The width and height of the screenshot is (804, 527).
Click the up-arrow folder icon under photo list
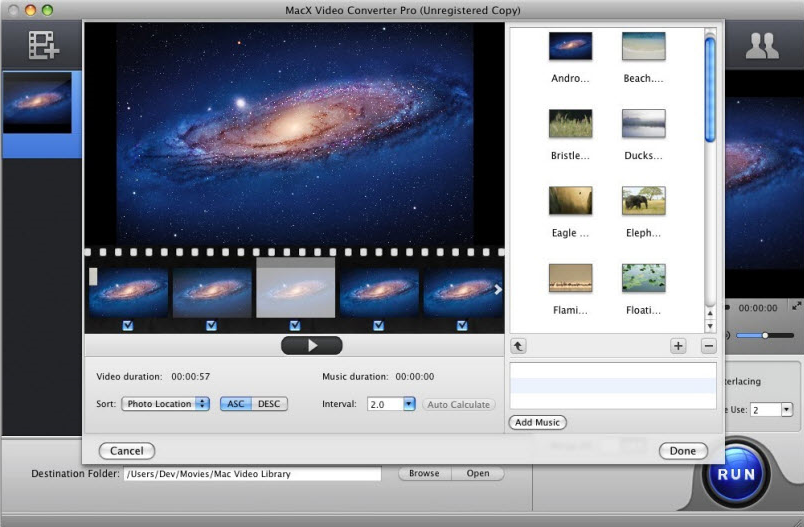(518, 346)
